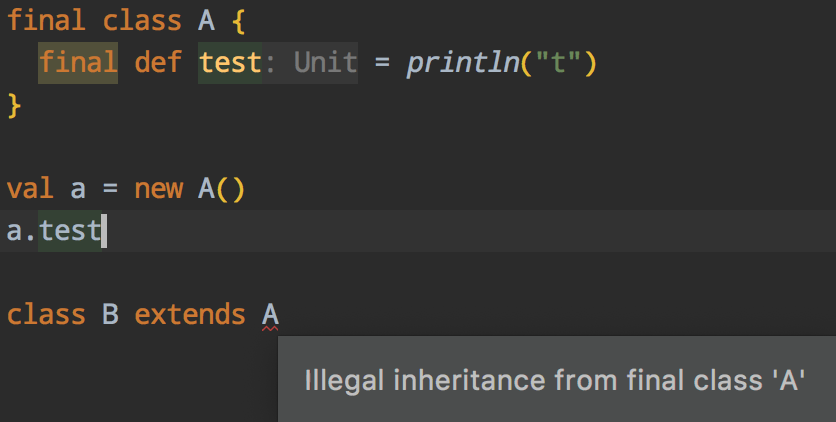Click the 'new' keyword
This screenshot has width=836, height=422.
coord(158,189)
